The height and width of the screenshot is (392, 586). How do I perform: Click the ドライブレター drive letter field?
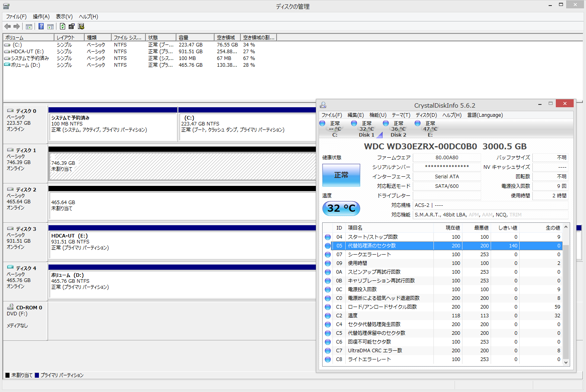click(447, 196)
